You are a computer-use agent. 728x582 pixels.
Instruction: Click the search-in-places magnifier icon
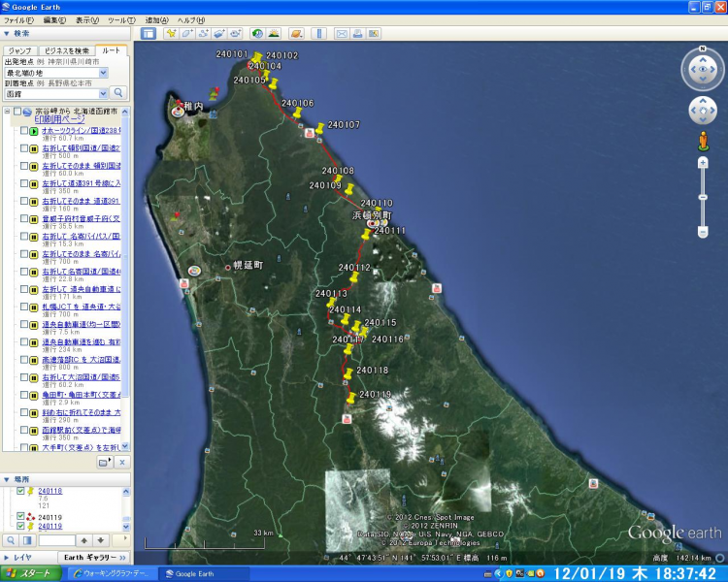tap(11, 540)
